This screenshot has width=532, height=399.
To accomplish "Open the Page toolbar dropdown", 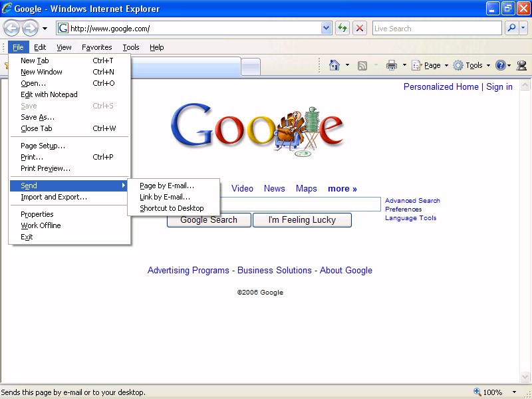I will [427, 65].
